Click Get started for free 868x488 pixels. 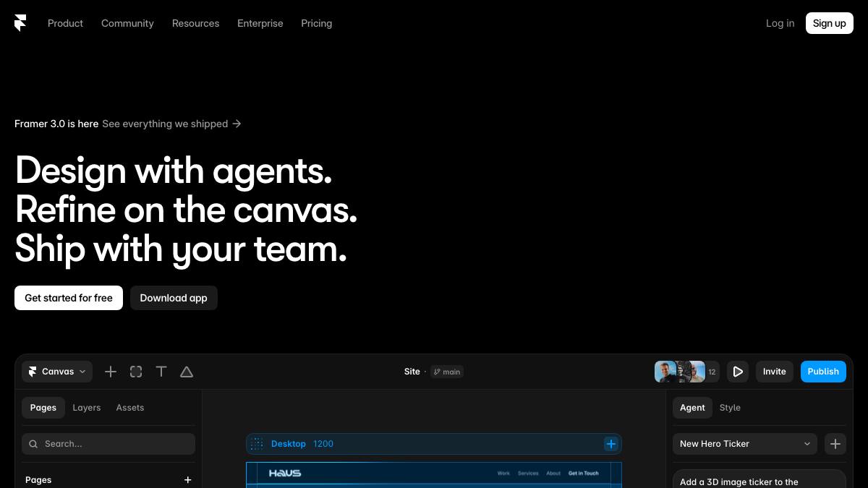click(x=69, y=298)
